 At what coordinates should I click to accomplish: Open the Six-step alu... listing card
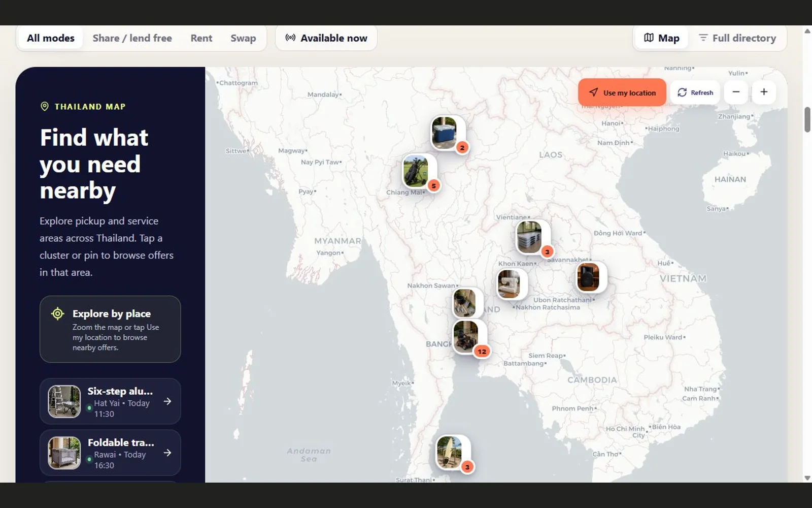tap(110, 401)
